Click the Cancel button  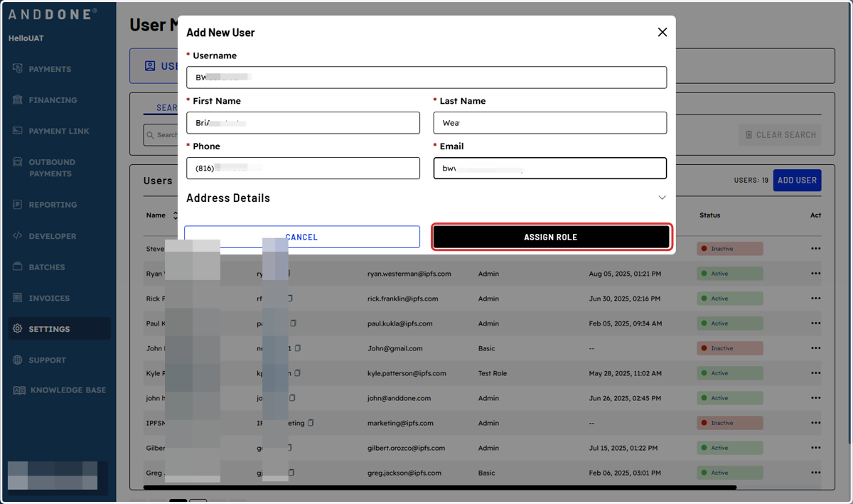tap(302, 237)
